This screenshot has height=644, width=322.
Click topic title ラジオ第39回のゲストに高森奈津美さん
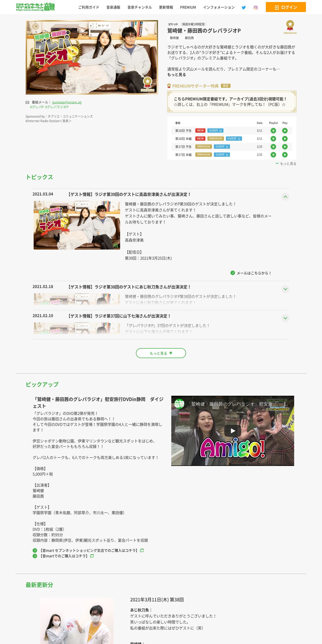129,195
